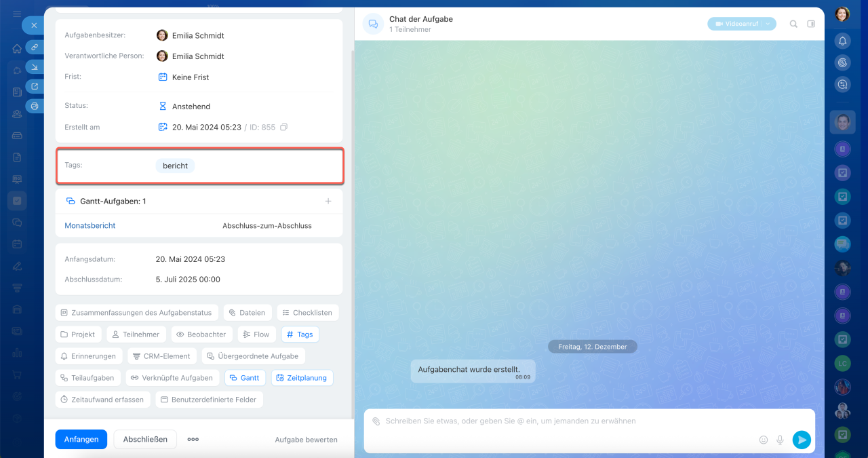Open the chat search icon in right panel
Image resolution: width=868 pixels, height=458 pixels.
tap(842, 85)
